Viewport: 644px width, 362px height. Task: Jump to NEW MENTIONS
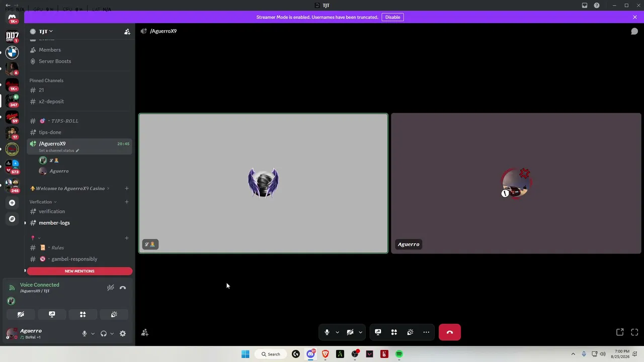click(x=79, y=271)
